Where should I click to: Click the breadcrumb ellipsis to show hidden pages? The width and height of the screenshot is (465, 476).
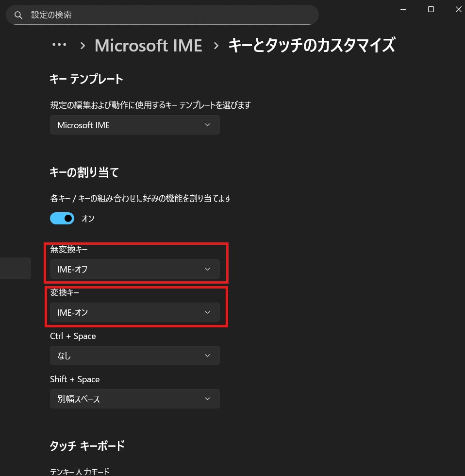tap(59, 45)
